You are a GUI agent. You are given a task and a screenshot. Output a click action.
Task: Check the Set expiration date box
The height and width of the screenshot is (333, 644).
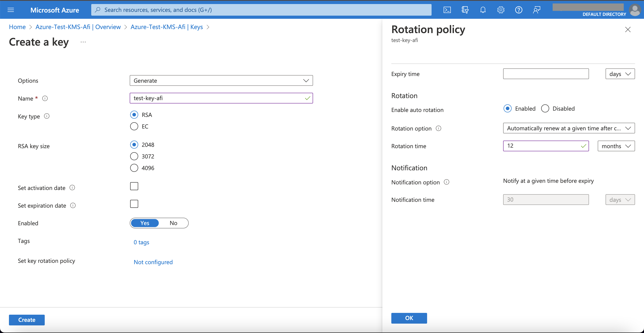click(134, 204)
